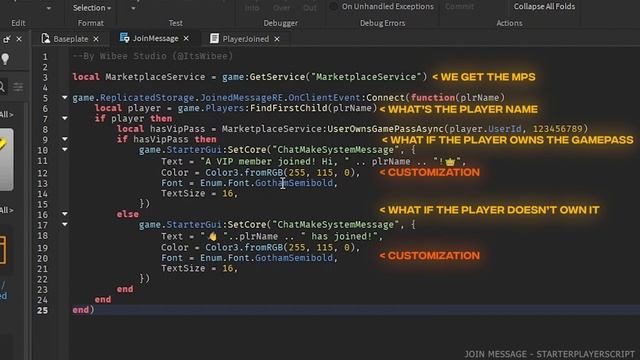
Task: Click the 123456789 gamepass id
Action: [x=558, y=129]
